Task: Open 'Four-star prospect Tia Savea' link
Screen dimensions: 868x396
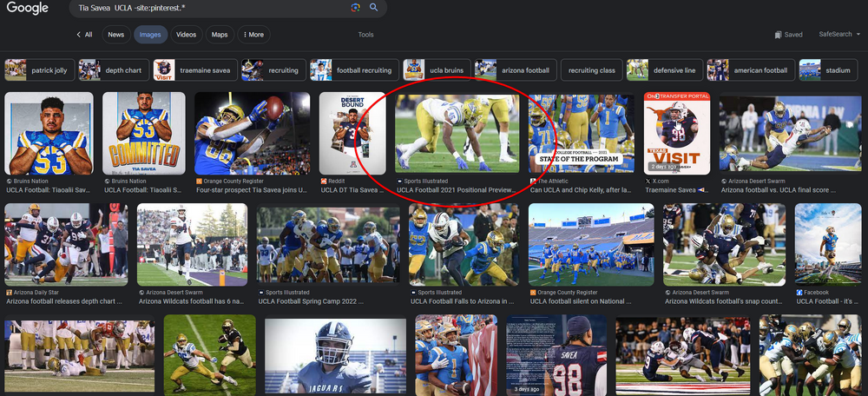Action: coord(252,189)
